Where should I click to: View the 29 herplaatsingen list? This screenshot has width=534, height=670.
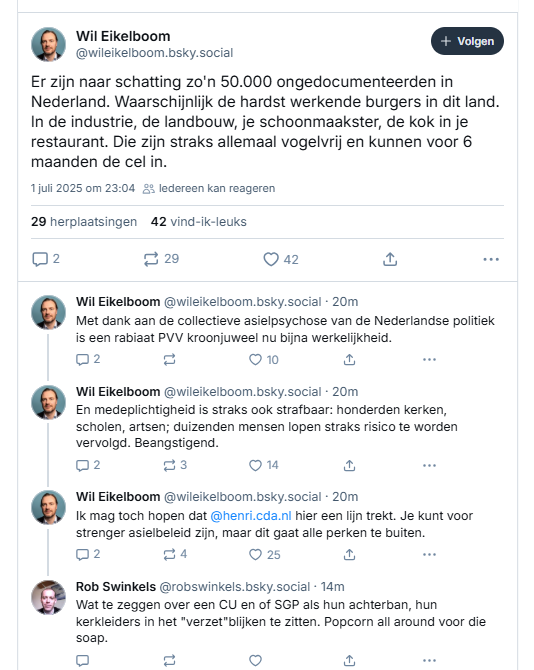(x=84, y=222)
